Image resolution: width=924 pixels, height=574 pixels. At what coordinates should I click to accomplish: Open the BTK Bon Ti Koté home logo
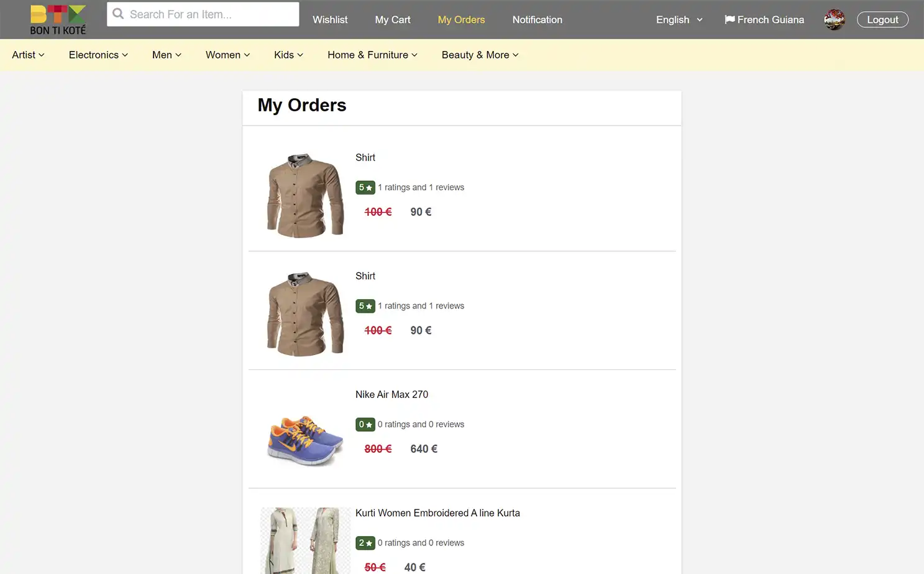pyautogui.click(x=57, y=19)
